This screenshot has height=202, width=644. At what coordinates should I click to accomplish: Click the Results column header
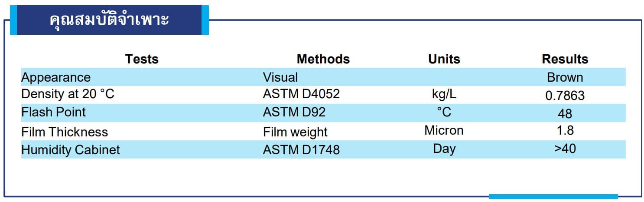click(565, 59)
